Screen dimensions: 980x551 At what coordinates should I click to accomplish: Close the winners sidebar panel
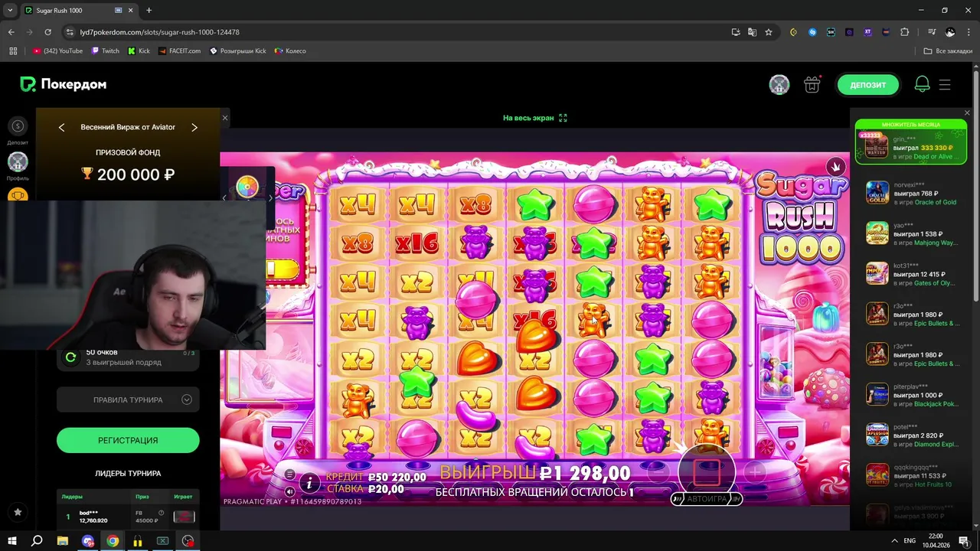967,112
